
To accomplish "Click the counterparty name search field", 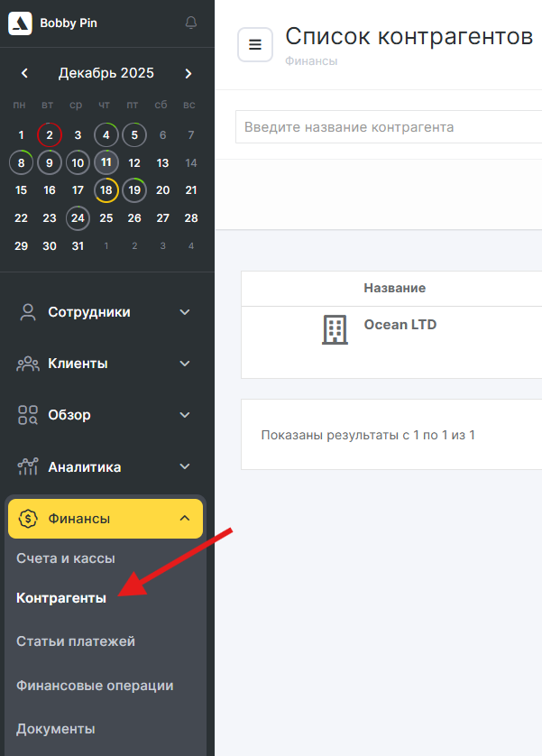I will [388, 127].
